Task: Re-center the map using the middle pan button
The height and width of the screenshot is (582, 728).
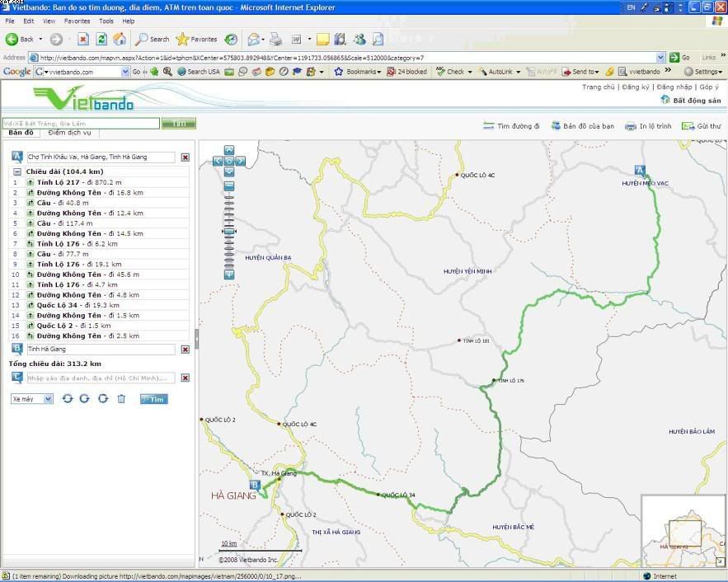Action: (x=229, y=161)
